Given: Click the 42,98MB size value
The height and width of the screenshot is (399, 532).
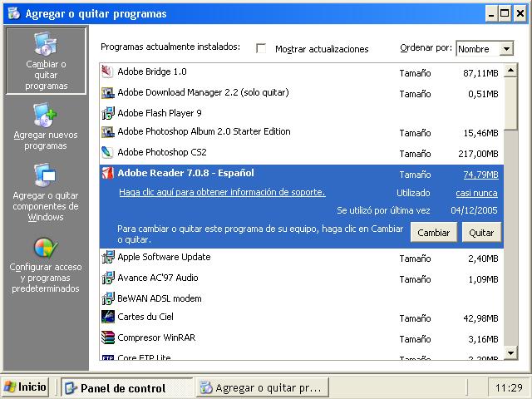Looking at the screenshot, I should pos(480,318).
